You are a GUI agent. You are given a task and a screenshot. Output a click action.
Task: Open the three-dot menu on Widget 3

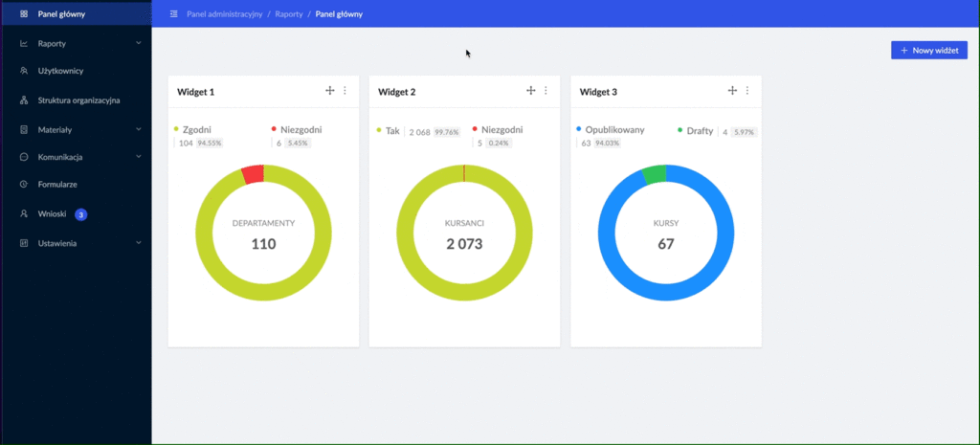click(x=747, y=91)
